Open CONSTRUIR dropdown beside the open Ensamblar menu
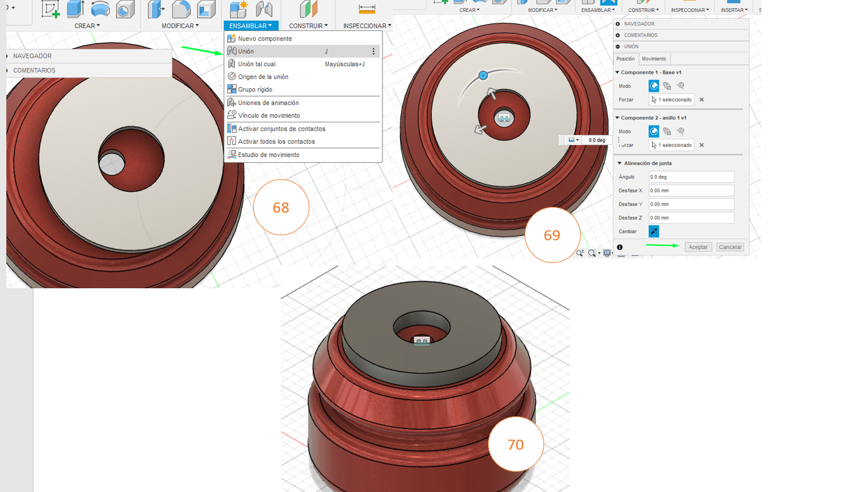868x492 pixels. pos(308,26)
